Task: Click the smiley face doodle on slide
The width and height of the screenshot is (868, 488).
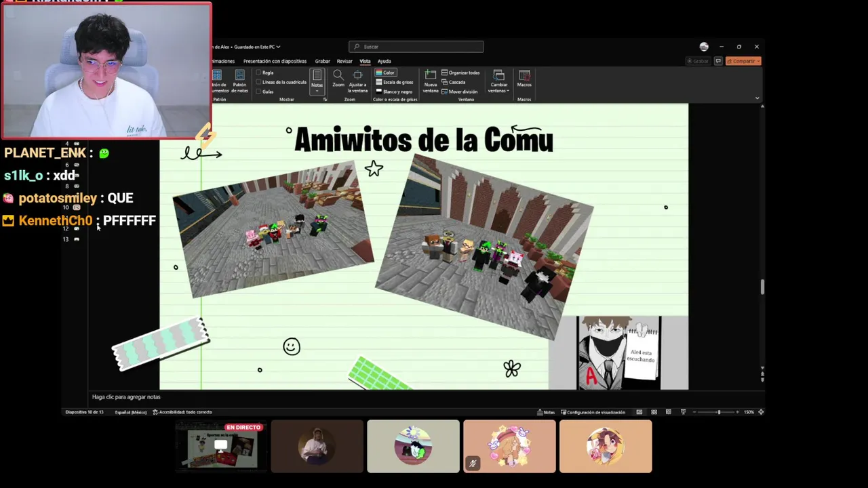Action: click(x=292, y=347)
